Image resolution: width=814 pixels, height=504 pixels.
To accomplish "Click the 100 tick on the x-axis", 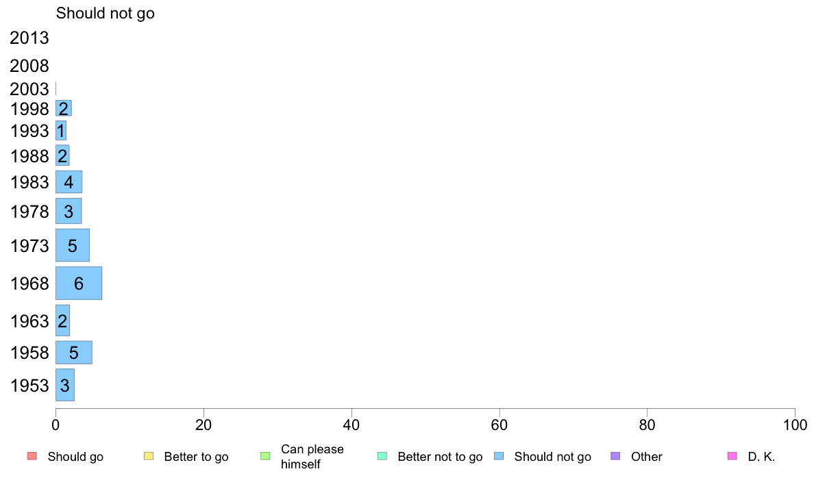I will point(795,425).
